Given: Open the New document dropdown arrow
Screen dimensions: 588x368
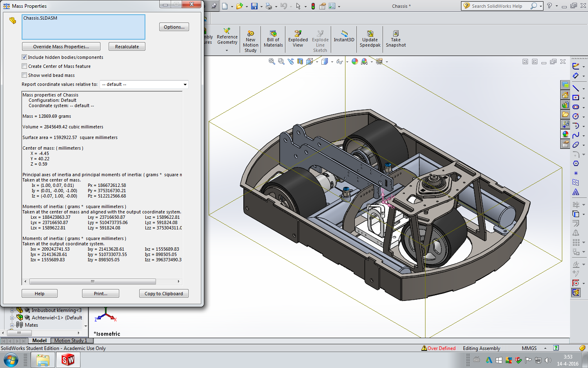Looking at the screenshot, I should [x=232, y=7].
